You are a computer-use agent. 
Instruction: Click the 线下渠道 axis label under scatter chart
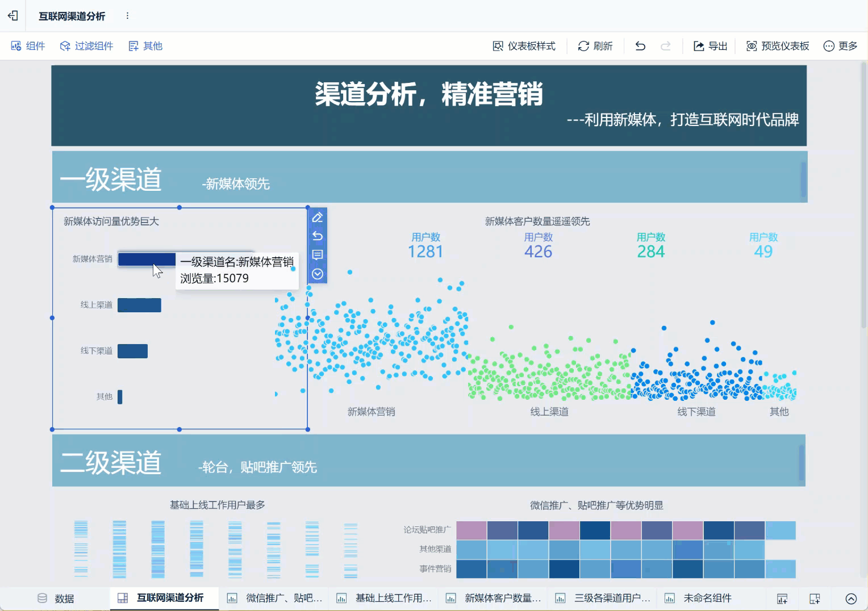(x=696, y=412)
